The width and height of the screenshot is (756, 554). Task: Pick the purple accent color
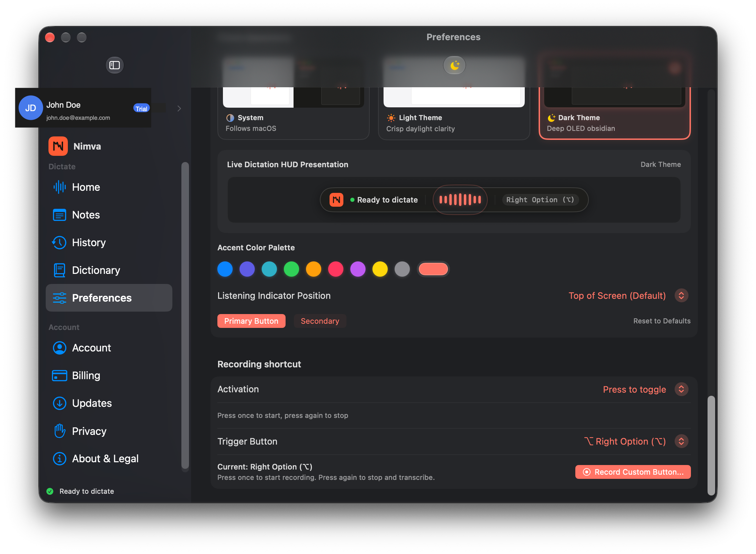pyautogui.click(x=358, y=269)
